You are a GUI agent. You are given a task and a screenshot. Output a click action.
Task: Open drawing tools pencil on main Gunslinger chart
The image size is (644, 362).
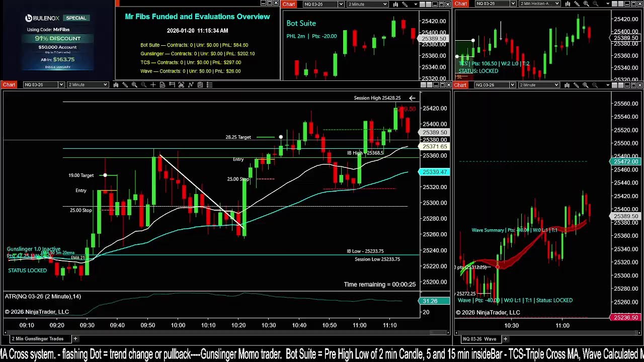(x=125, y=84)
